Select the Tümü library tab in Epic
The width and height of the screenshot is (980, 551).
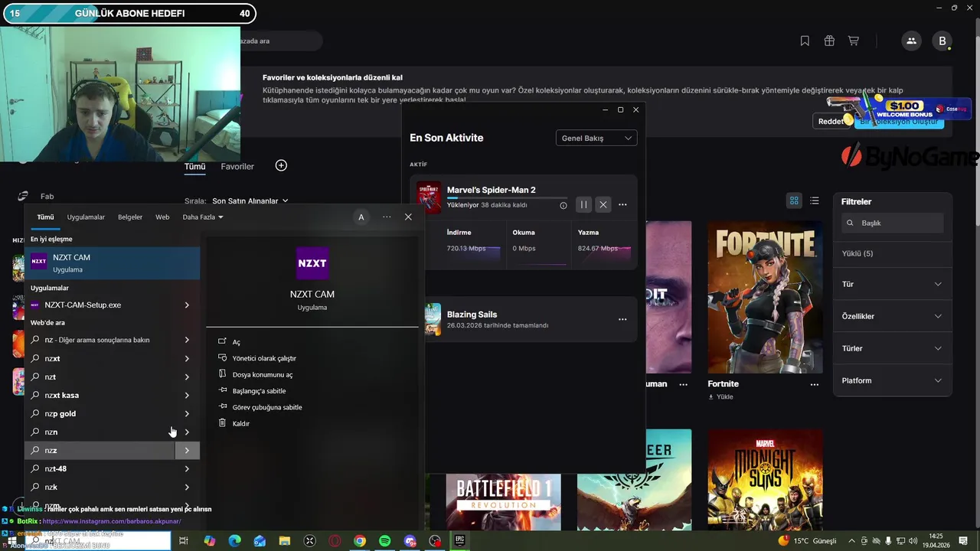(194, 166)
